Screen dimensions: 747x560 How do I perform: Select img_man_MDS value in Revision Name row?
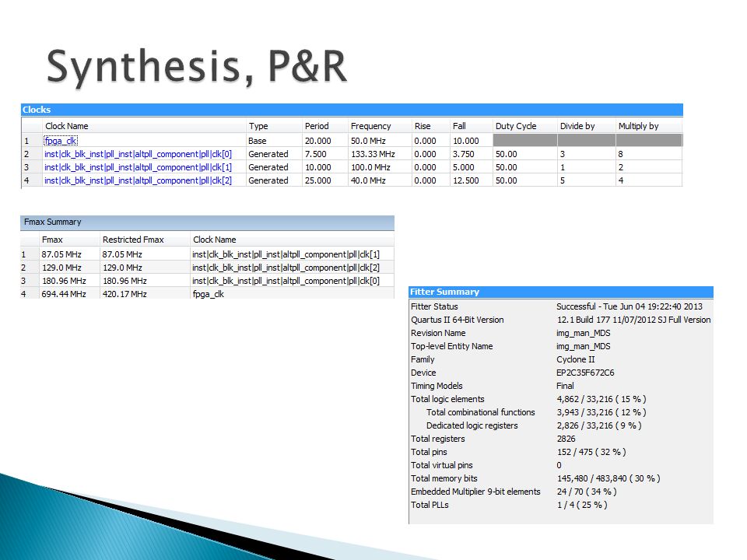point(583,334)
